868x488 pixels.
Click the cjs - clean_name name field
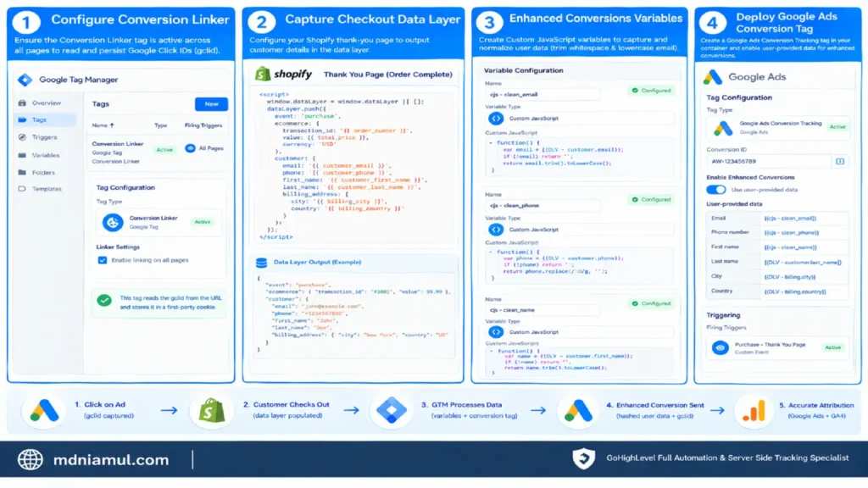coord(542,310)
